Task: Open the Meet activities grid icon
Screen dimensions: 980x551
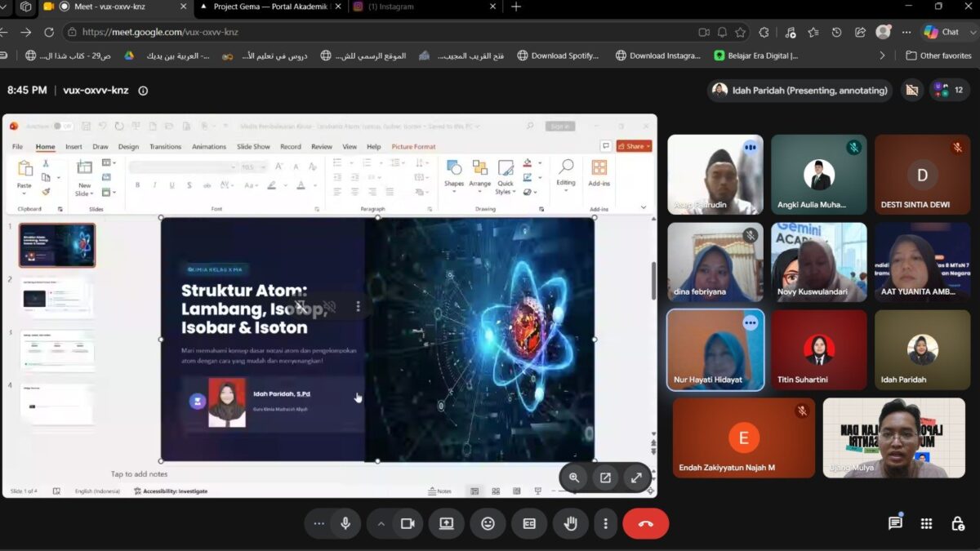Action: (926, 523)
